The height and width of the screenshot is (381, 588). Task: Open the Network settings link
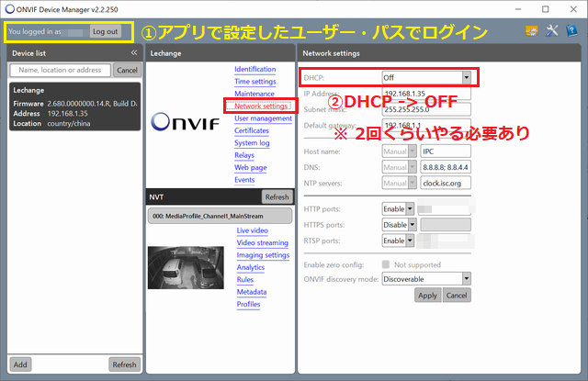[x=261, y=106]
